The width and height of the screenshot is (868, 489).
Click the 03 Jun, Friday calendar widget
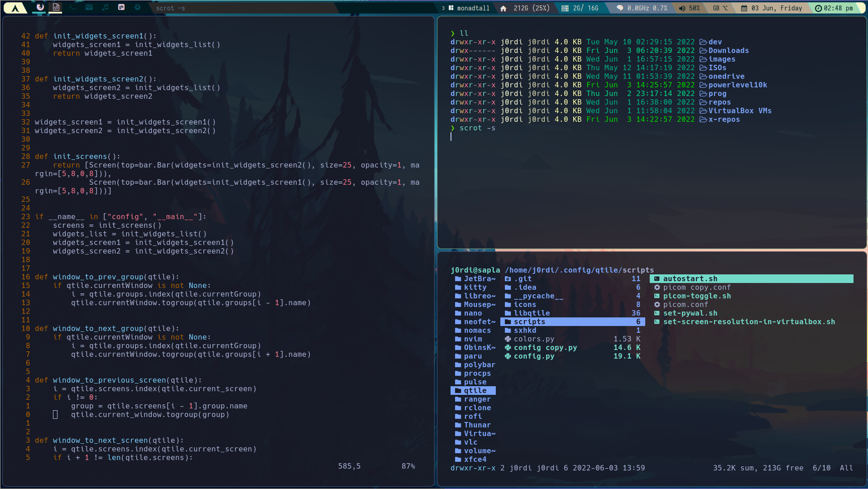[772, 8]
